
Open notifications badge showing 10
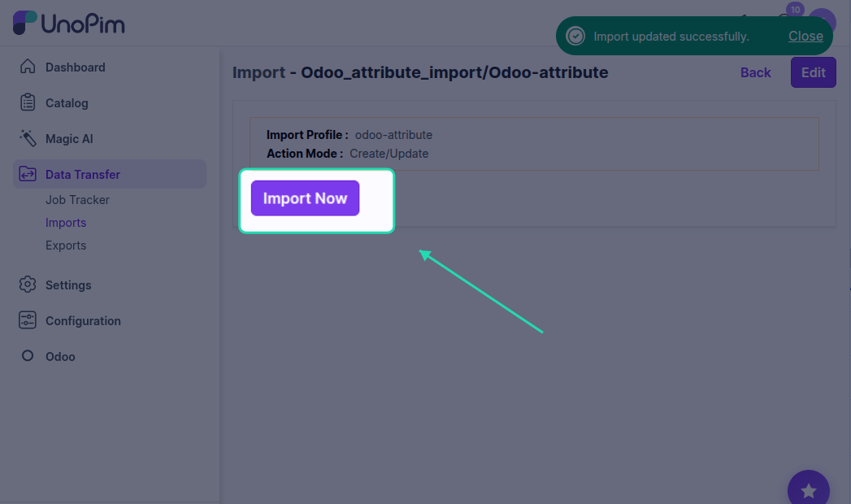795,10
